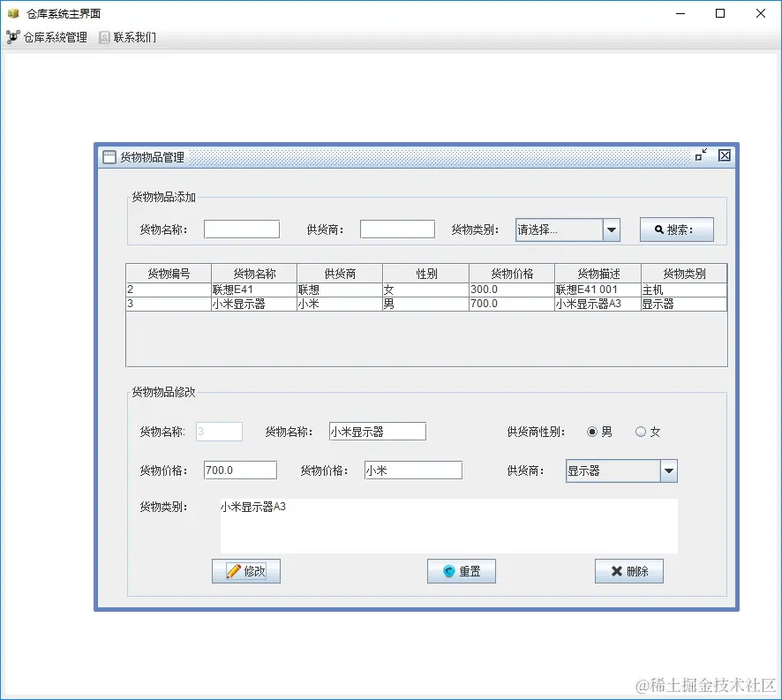Click the disabled ID field showing 3

click(220, 431)
